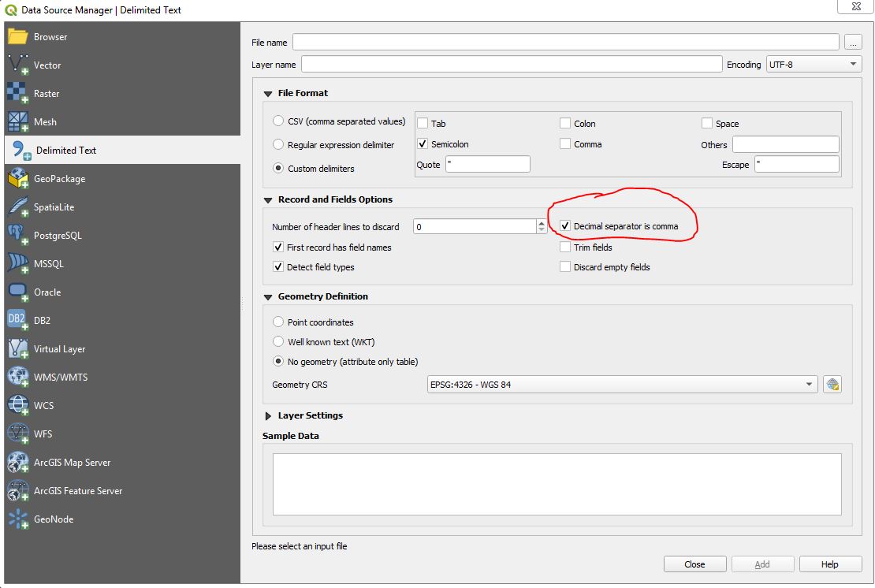This screenshot has width=875, height=588.
Task: Close the Data Source Manager window
Action: [856, 6]
